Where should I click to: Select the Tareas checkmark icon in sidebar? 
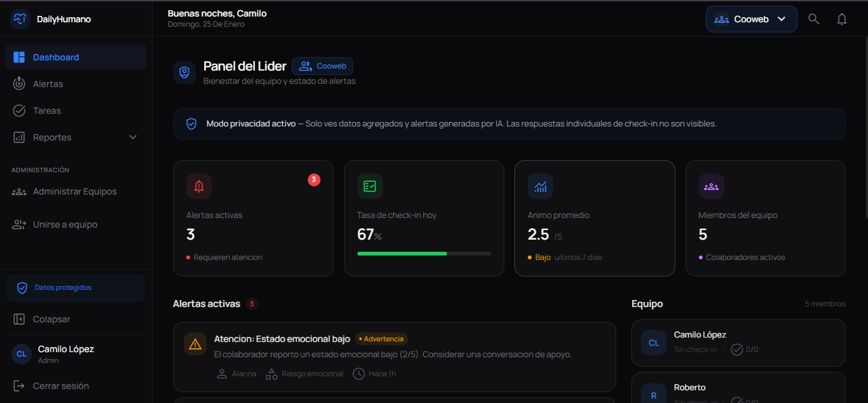(x=20, y=110)
